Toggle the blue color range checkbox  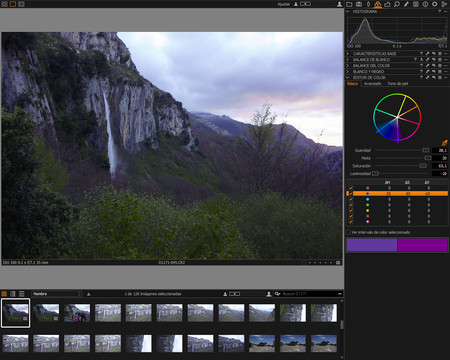(351, 194)
